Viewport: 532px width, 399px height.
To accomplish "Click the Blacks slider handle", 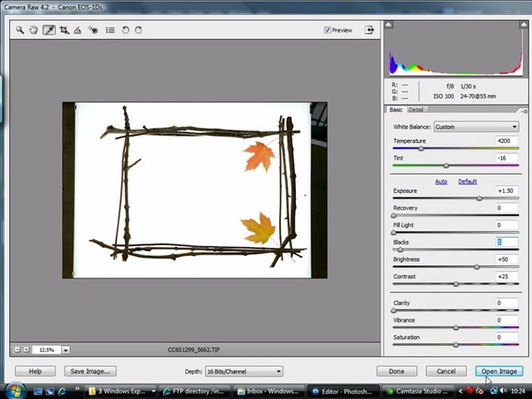I will (401, 249).
